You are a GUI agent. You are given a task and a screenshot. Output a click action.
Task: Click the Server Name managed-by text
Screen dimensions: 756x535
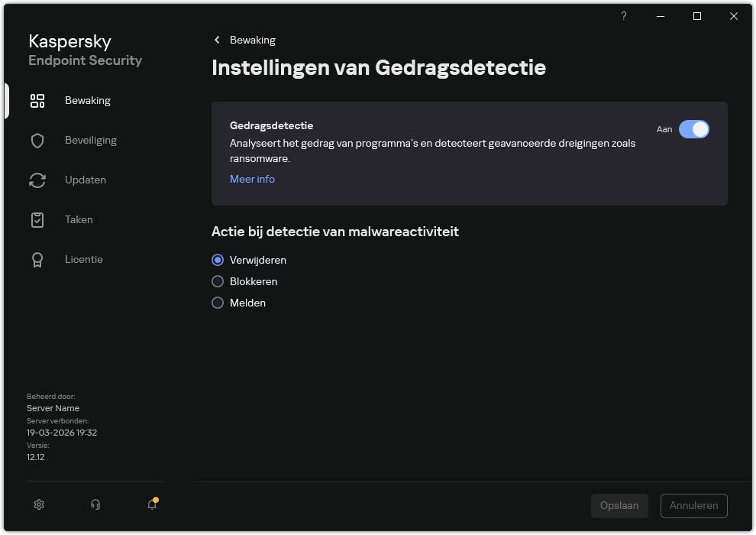coord(53,408)
